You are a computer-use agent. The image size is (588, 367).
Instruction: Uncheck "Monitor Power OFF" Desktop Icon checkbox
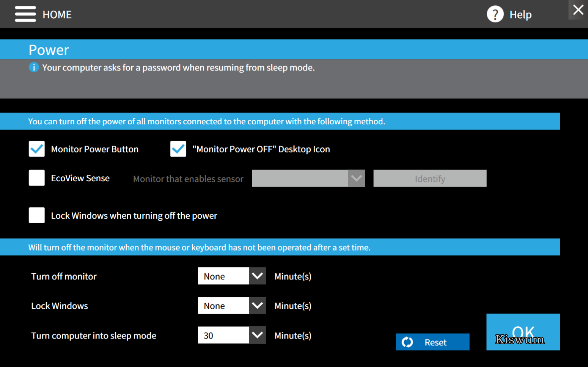[178, 149]
